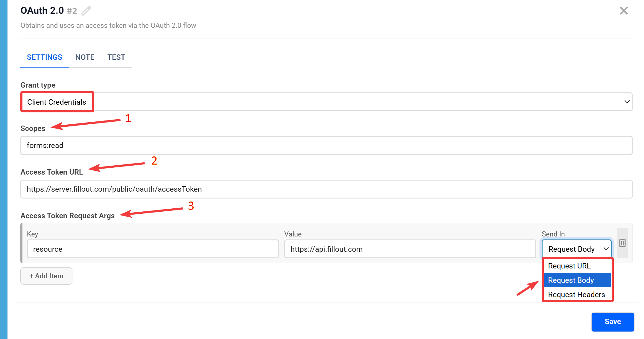Select Request URL option
The image size is (644, 339).
[569, 266]
